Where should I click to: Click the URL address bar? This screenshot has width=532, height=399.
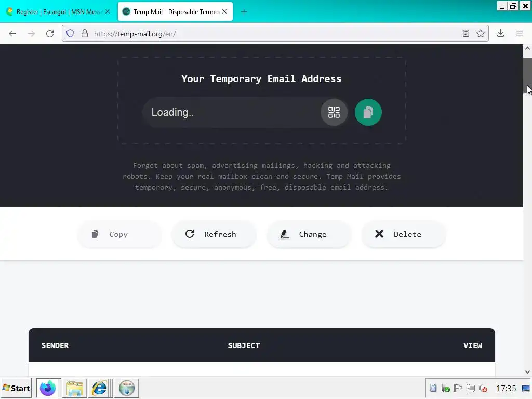[x=275, y=34]
